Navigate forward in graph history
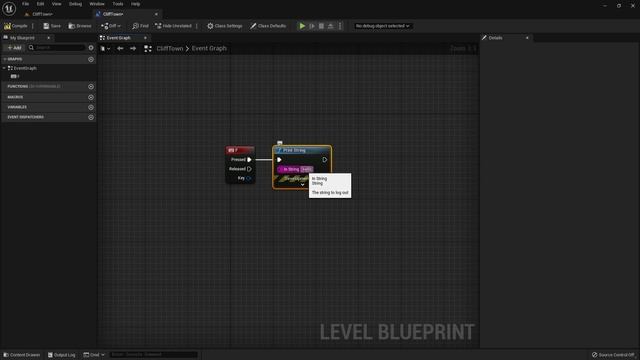This screenshot has height=360, width=640. pyautogui.click(x=133, y=49)
